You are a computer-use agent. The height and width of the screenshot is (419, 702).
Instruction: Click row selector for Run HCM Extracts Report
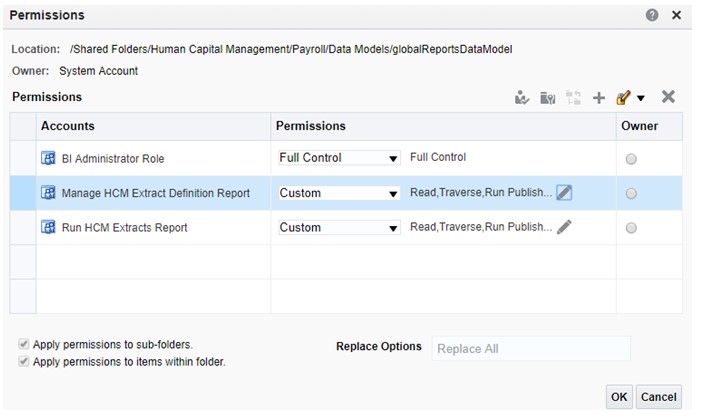23,227
